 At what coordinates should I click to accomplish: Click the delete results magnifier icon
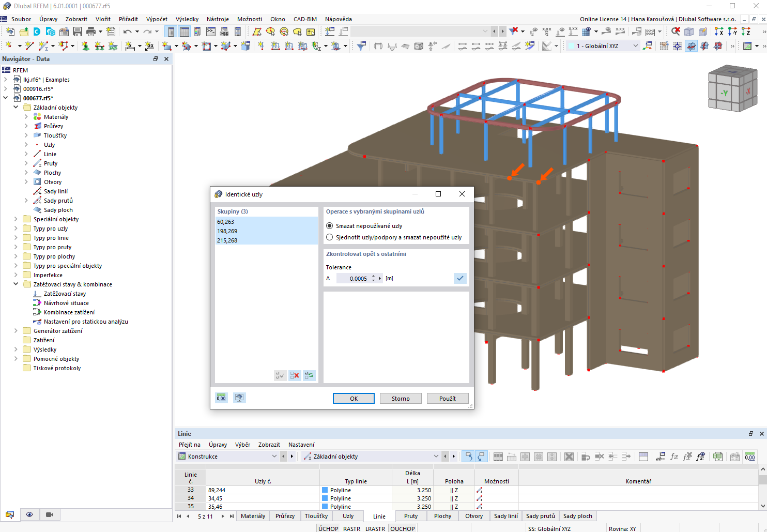click(x=676, y=32)
